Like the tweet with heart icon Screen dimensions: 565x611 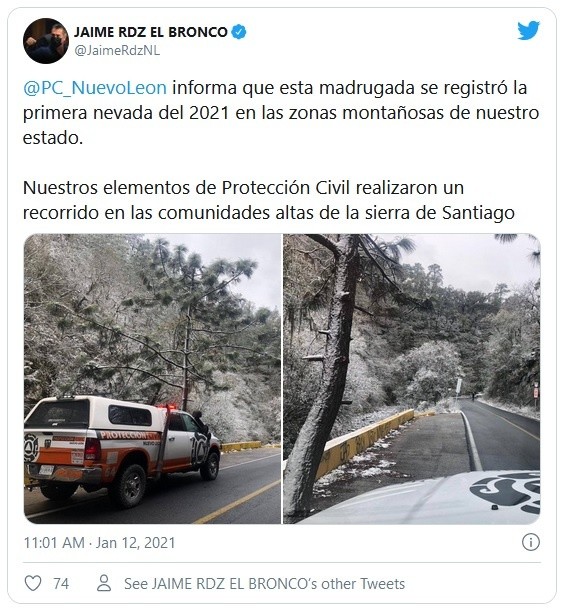point(33,583)
